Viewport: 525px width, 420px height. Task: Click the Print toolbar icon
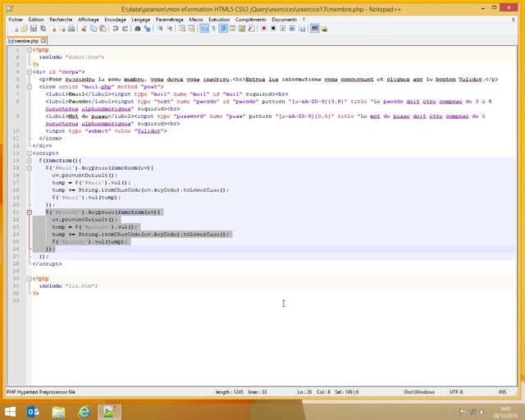[71, 29]
